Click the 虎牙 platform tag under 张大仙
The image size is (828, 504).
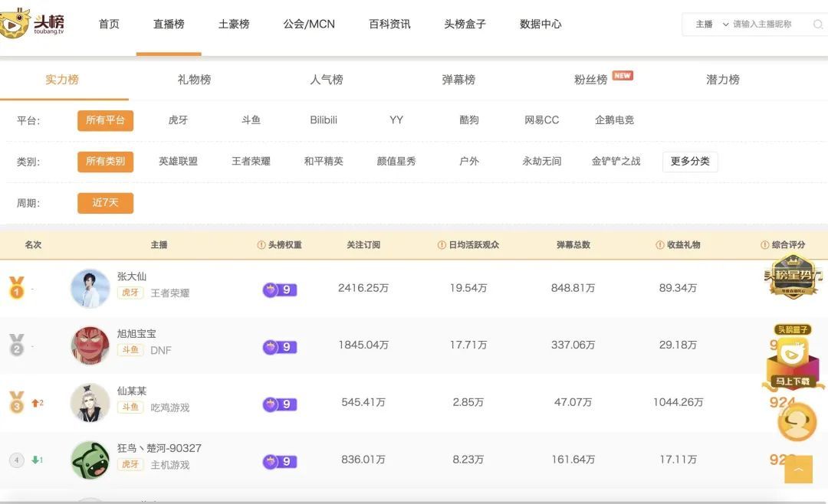(x=130, y=293)
